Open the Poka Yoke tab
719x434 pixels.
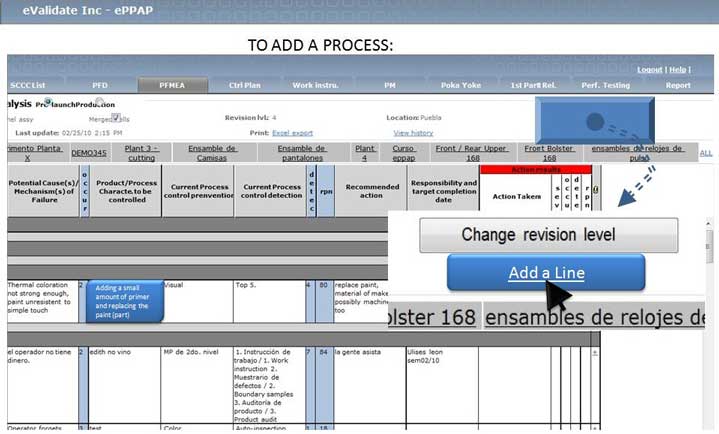(461, 85)
